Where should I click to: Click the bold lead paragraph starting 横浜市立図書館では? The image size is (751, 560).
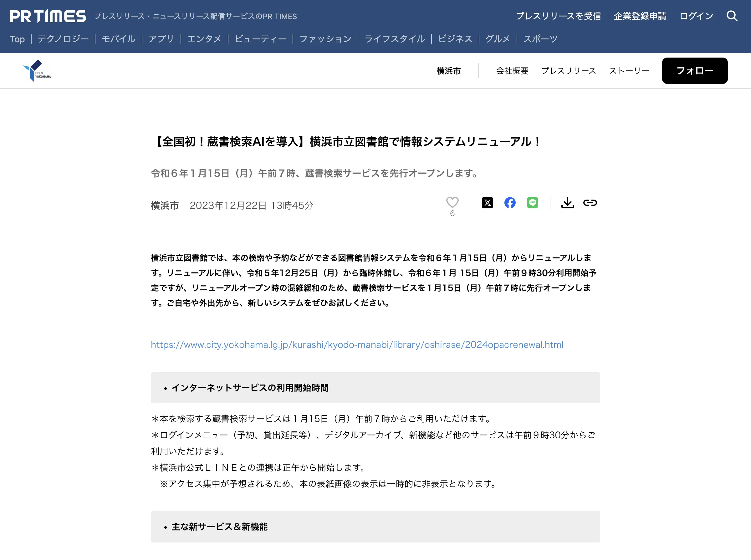374,280
